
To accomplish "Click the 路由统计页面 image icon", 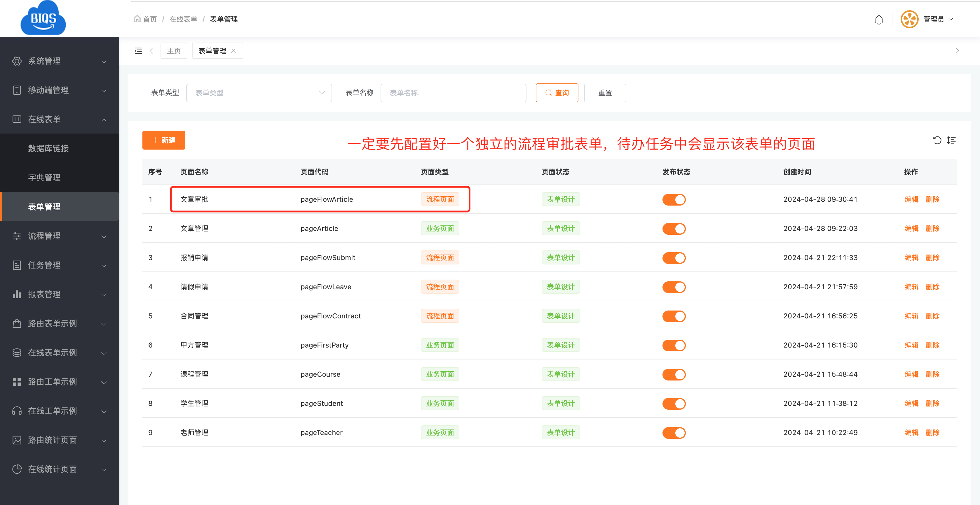I will [x=17, y=440].
